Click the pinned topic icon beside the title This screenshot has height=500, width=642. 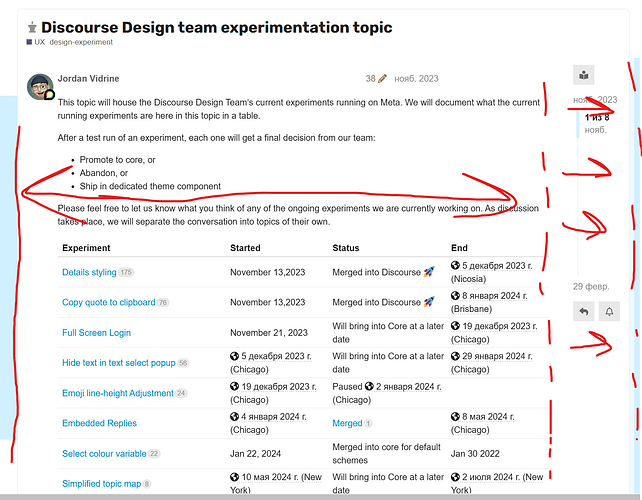32,28
